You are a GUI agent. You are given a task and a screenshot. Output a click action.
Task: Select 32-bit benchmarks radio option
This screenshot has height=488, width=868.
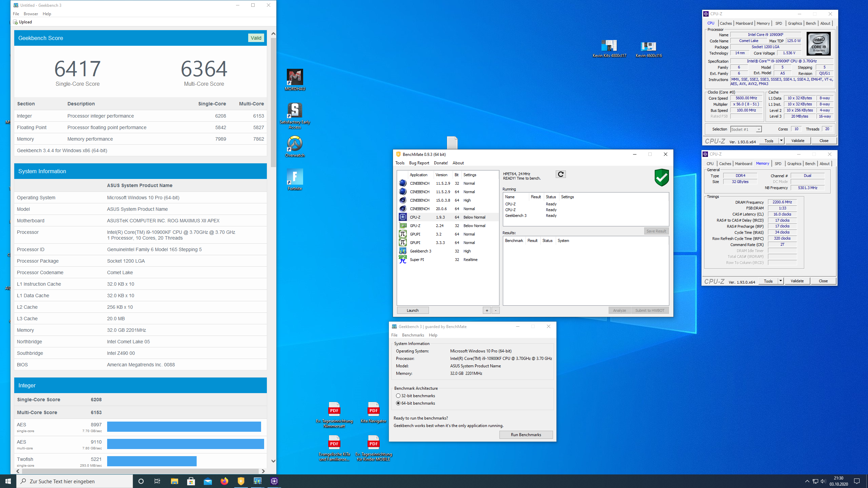(x=398, y=396)
